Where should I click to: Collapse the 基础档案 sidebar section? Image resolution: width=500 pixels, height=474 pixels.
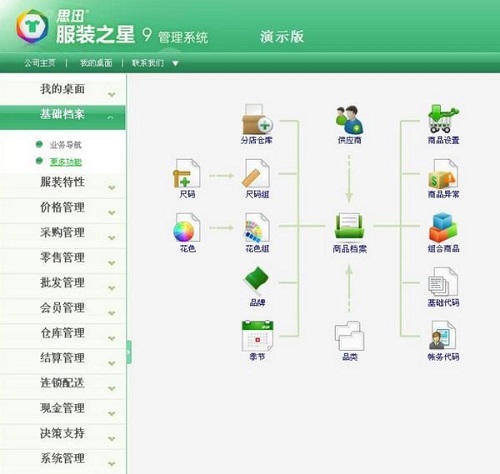click(x=63, y=117)
